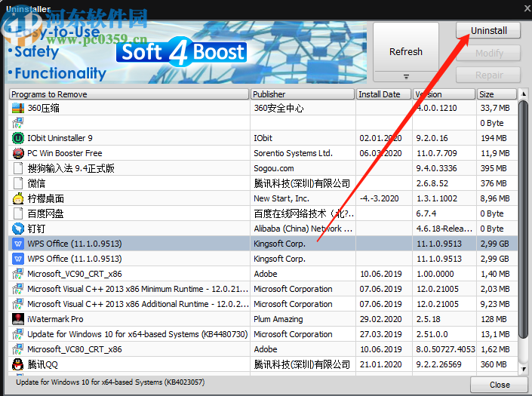Click the 腾讯QQ penguin icon
The width and height of the screenshot is (532, 396).
tap(18, 364)
